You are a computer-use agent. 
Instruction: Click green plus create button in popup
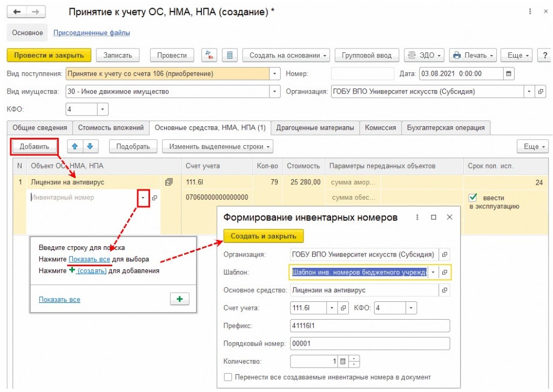179,299
